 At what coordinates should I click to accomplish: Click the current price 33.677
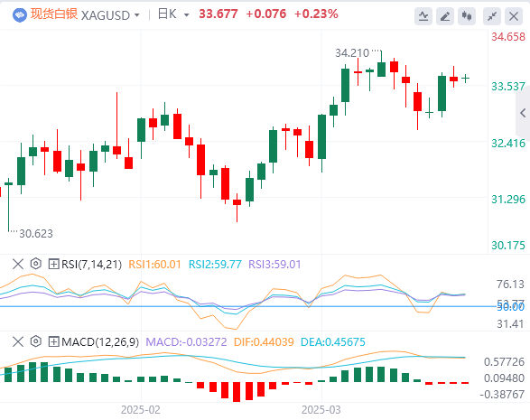pyautogui.click(x=219, y=14)
